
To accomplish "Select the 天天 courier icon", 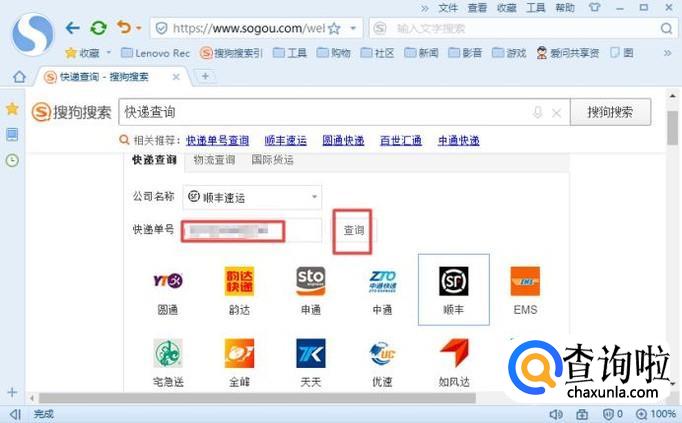I will tap(310, 354).
